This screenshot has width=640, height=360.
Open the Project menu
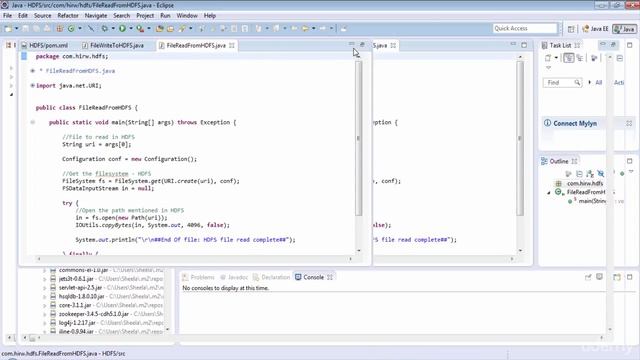point(145,16)
